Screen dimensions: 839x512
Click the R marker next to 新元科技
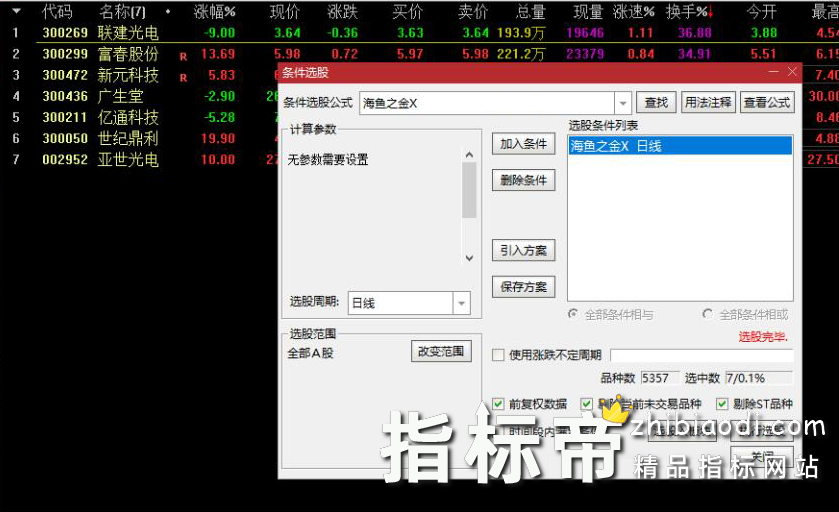click(x=184, y=78)
